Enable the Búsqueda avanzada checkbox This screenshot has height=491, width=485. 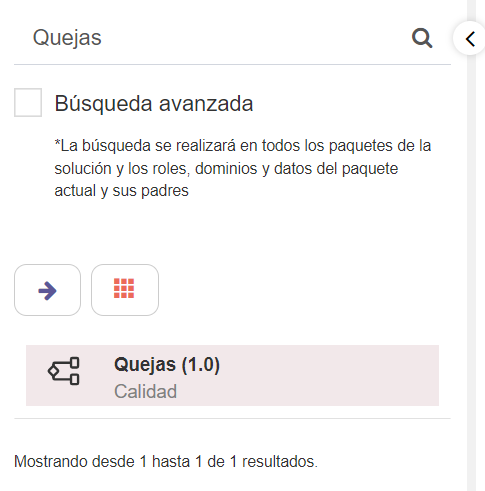pyautogui.click(x=28, y=103)
